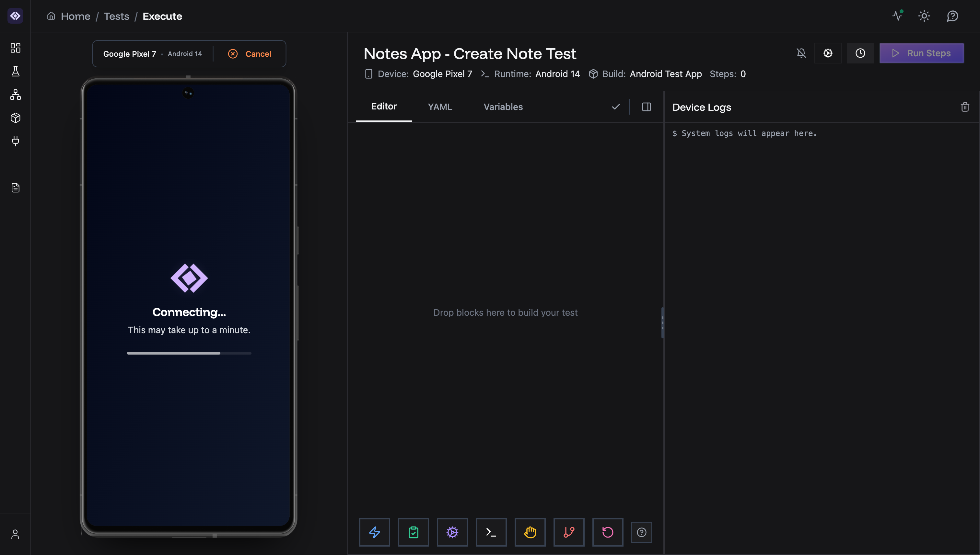The height and width of the screenshot is (555, 980).
Task: Select the Builds package icon in the sidebar
Action: pos(15,118)
